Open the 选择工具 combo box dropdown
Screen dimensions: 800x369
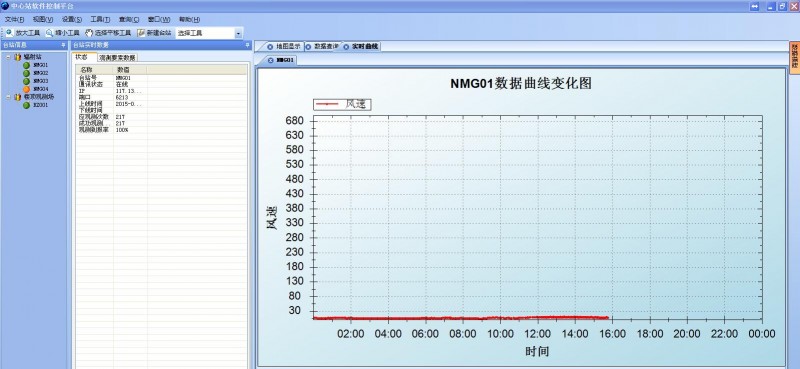point(238,33)
